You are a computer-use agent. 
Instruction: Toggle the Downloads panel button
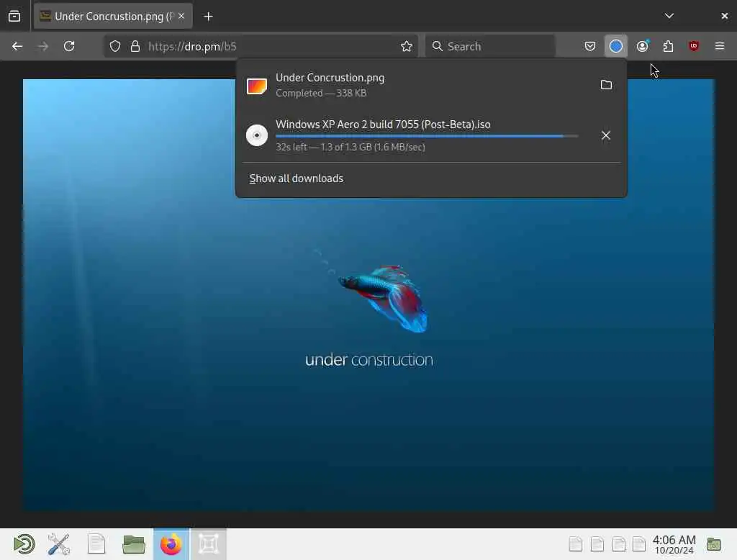coord(616,46)
